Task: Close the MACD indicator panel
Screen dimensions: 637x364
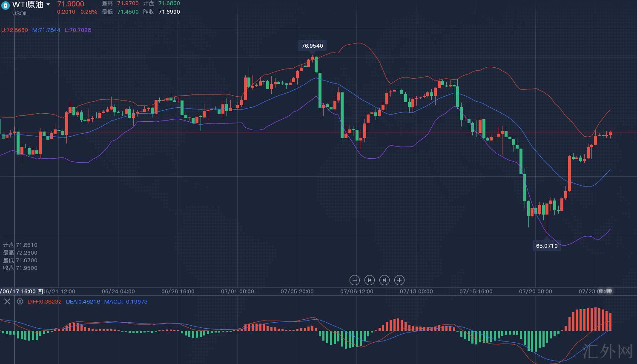Action: click(7, 301)
